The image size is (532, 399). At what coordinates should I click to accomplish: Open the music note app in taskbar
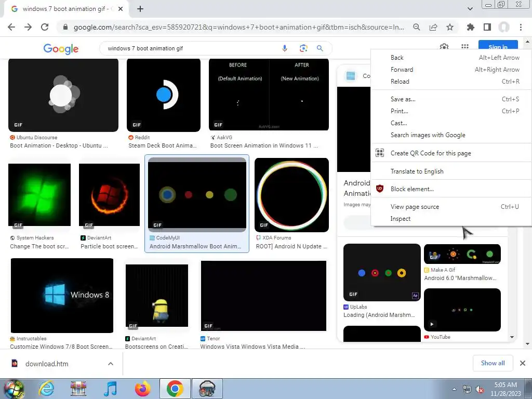(110, 389)
